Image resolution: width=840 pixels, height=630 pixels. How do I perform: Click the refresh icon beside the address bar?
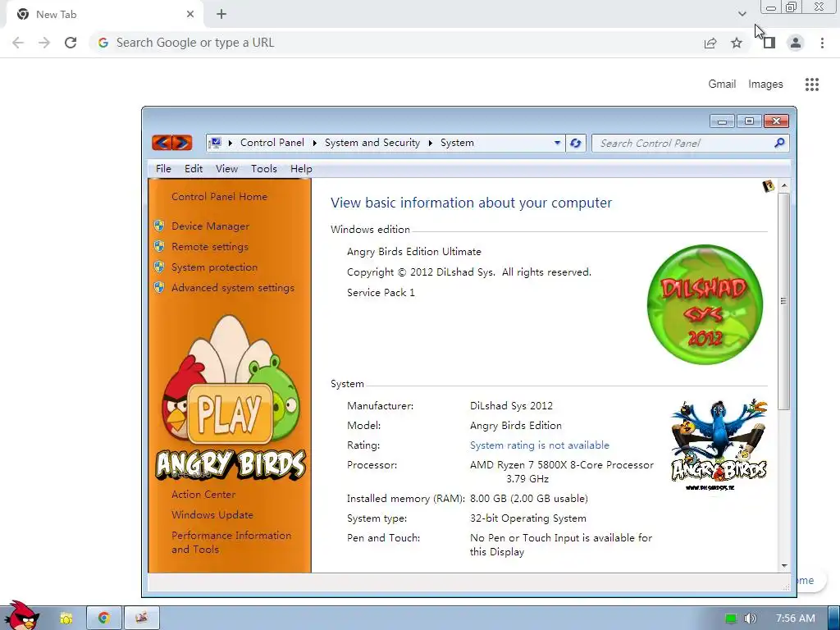click(576, 143)
